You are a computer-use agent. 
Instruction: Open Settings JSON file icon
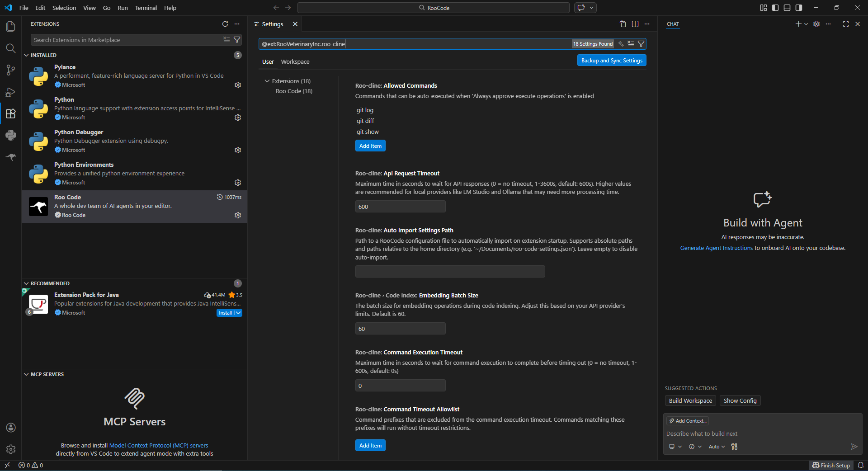pos(623,24)
